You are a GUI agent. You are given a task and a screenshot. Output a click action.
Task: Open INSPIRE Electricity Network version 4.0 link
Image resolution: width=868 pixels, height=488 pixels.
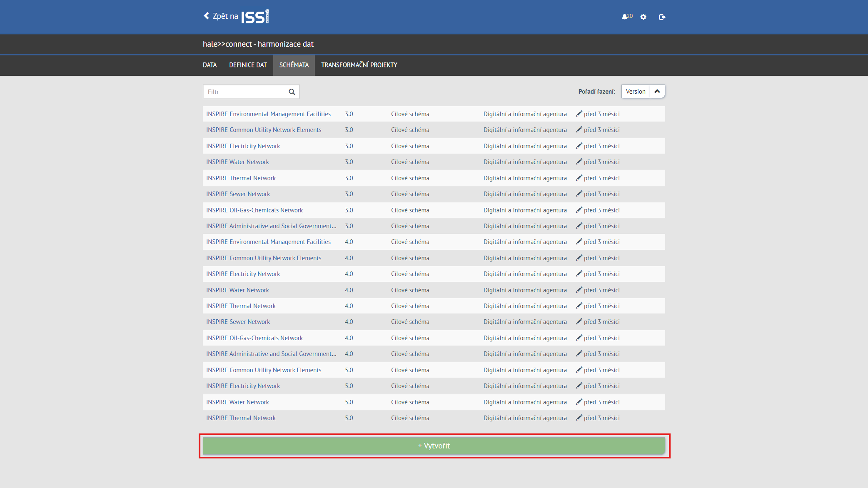tap(243, 274)
